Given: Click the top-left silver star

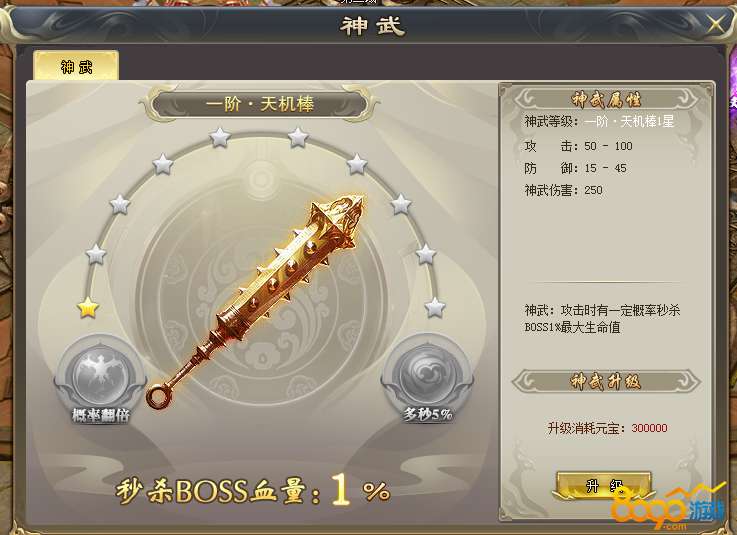Looking at the screenshot, I should click(x=220, y=138).
